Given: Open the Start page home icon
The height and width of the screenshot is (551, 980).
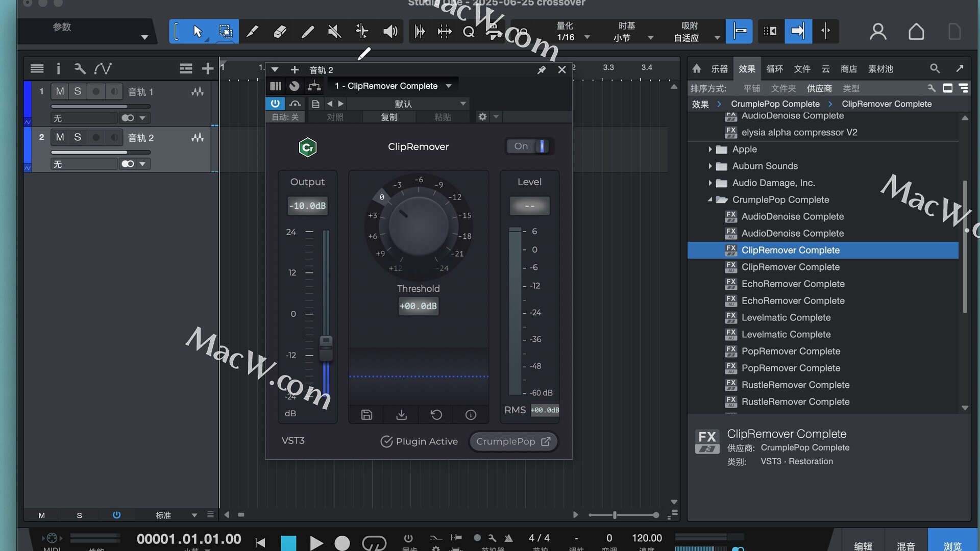Looking at the screenshot, I should pyautogui.click(x=916, y=32).
